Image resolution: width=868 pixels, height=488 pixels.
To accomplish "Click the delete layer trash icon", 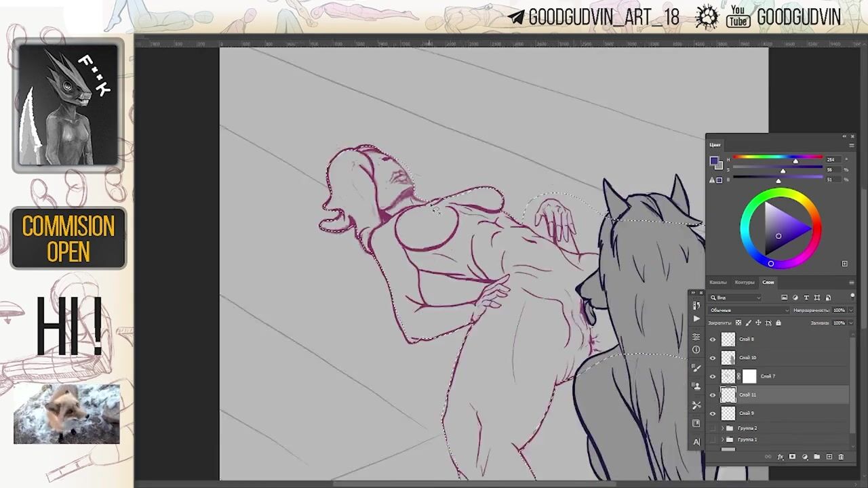I will tap(841, 457).
